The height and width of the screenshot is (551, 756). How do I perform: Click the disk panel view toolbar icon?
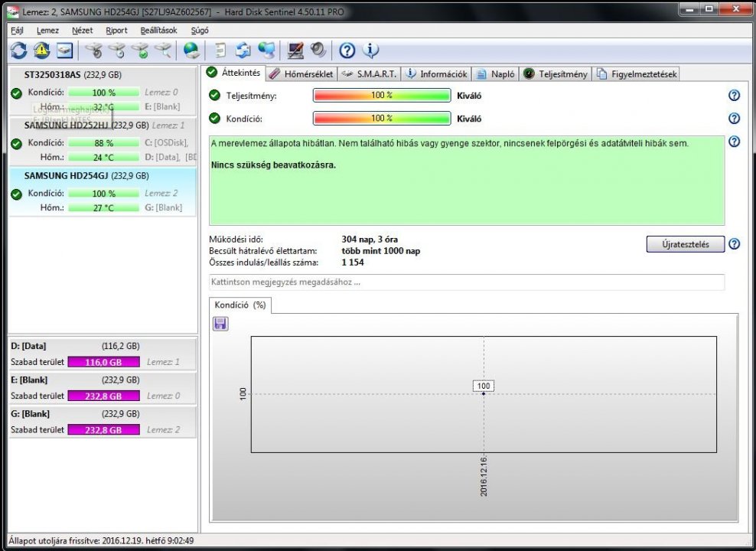(x=64, y=51)
